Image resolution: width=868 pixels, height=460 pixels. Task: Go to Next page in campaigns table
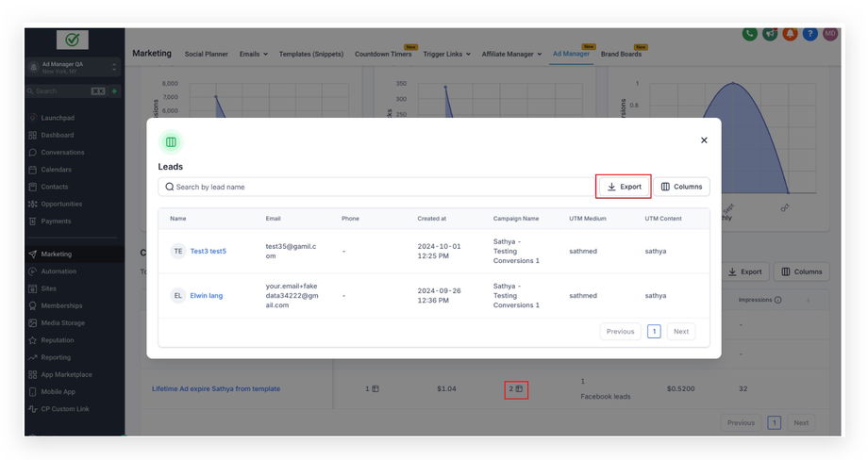[x=801, y=423]
